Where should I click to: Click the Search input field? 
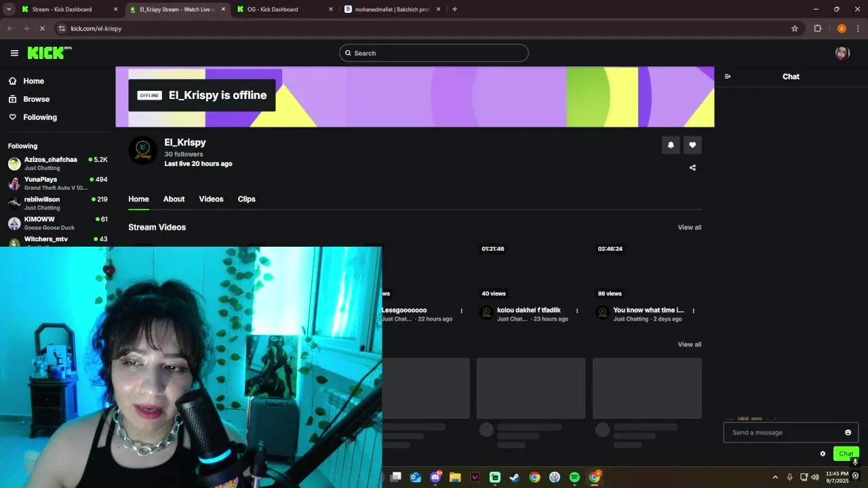coord(434,53)
